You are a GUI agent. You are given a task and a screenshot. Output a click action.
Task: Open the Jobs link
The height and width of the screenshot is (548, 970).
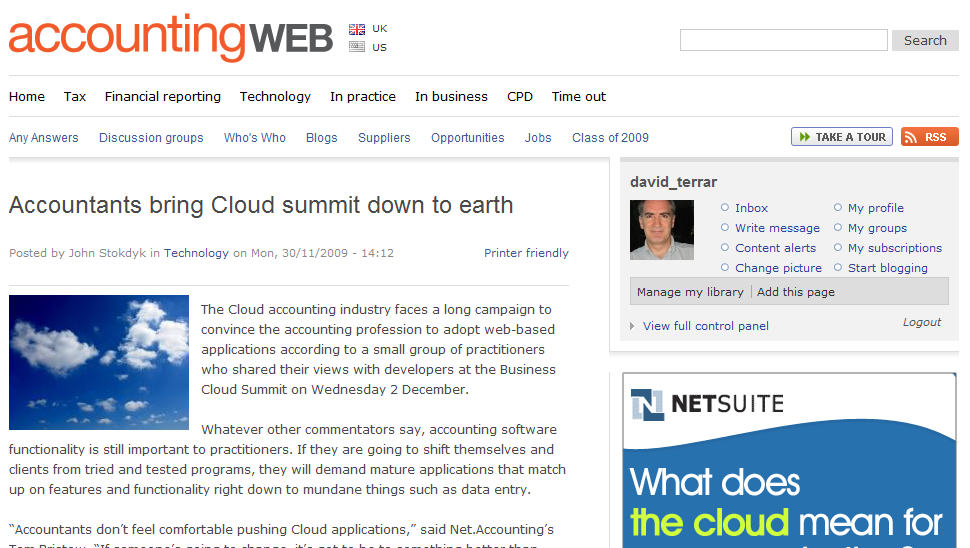coord(538,137)
